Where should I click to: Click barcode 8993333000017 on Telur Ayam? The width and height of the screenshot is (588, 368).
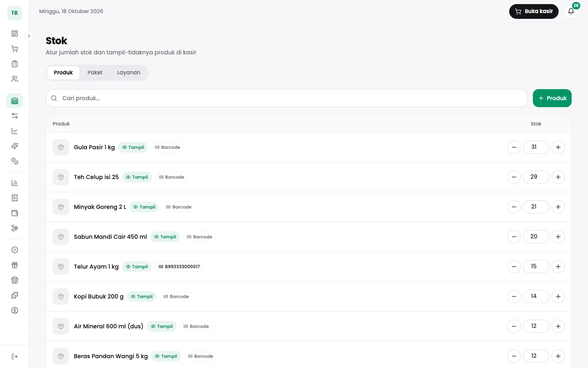pos(179,267)
